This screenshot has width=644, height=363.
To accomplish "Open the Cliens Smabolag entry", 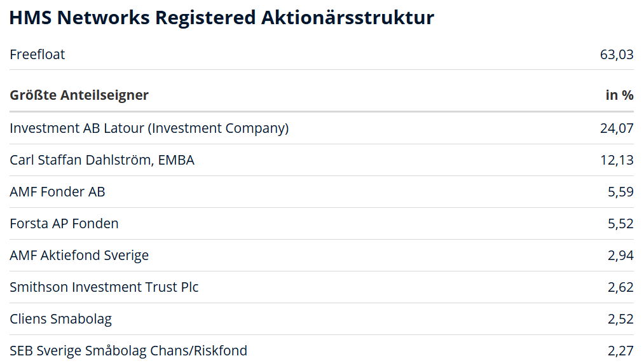I will tap(60, 319).
